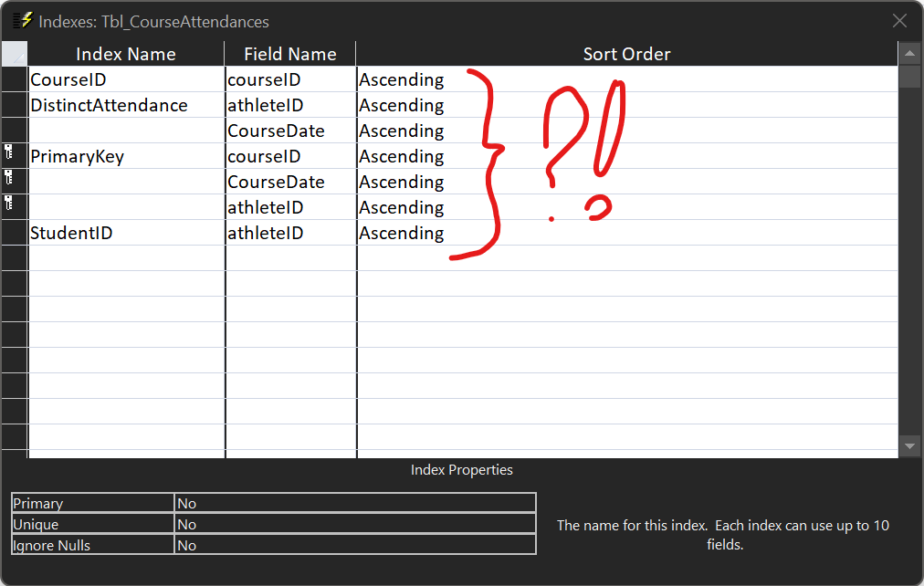Select row selector for StudentID index

pyautogui.click(x=14, y=233)
